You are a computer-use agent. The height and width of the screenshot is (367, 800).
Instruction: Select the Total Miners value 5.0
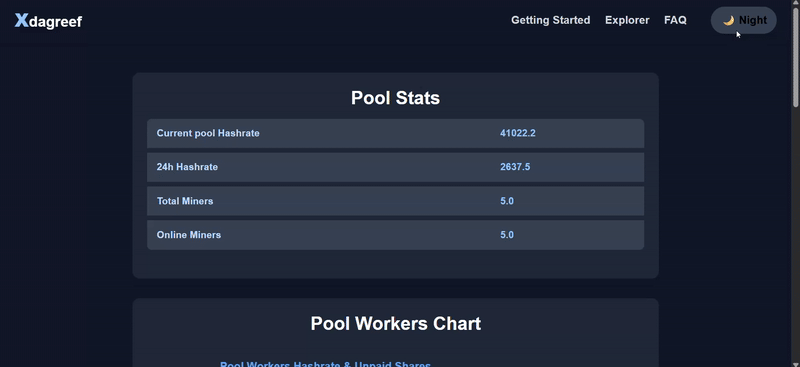pyautogui.click(x=507, y=201)
